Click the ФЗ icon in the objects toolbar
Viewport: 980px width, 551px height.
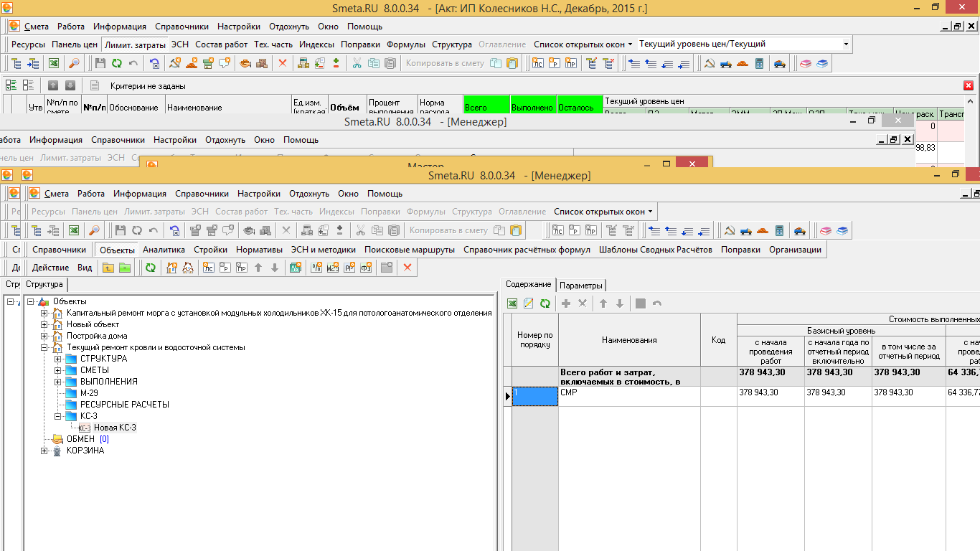[x=367, y=268]
